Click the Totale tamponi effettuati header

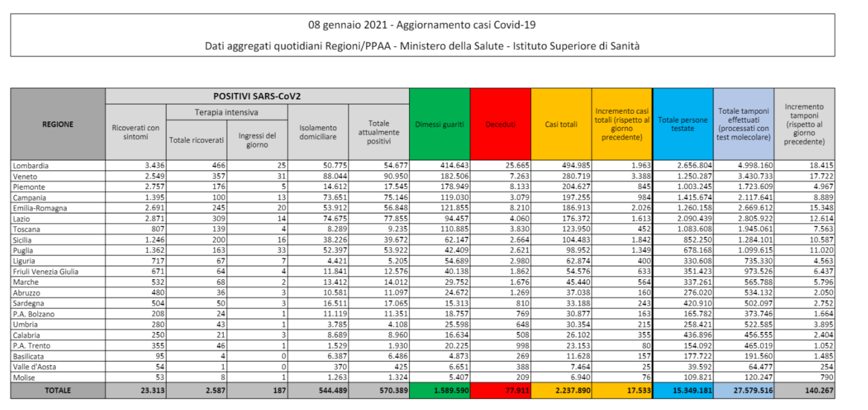click(x=743, y=124)
